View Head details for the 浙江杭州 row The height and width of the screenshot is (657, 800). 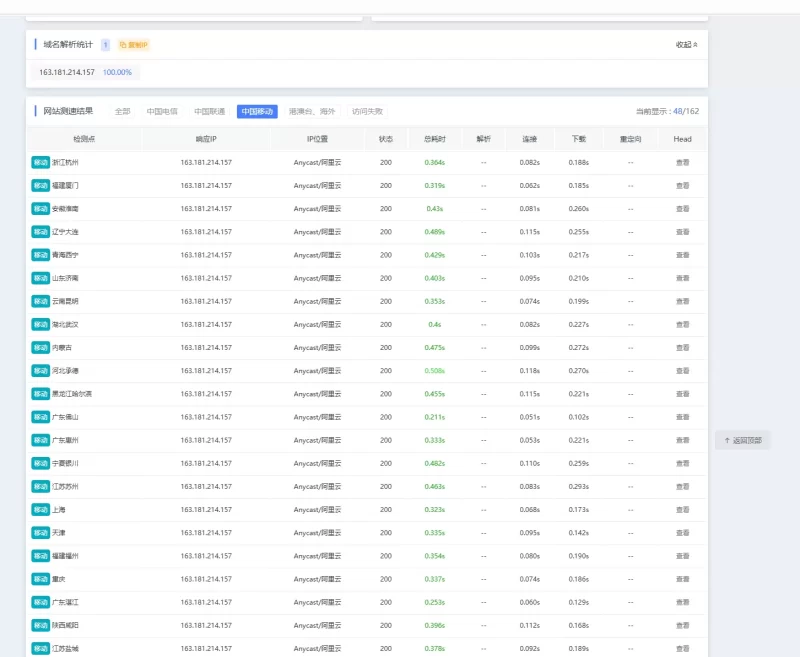682,162
